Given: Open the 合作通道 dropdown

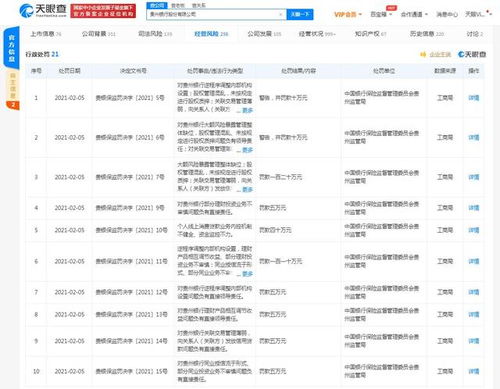Looking at the screenshot, I should tap(414, 14).
